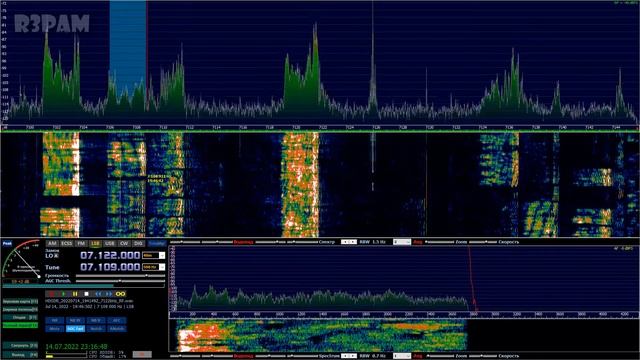This screenshot has width=640, height=360.
Task: Select ECSS demodulation mode
Action: [x=67, y=244]
